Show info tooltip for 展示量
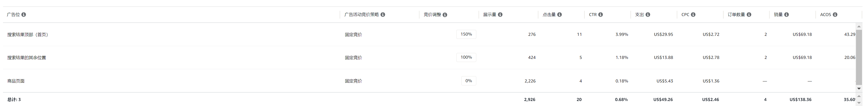 coord(500,15)
